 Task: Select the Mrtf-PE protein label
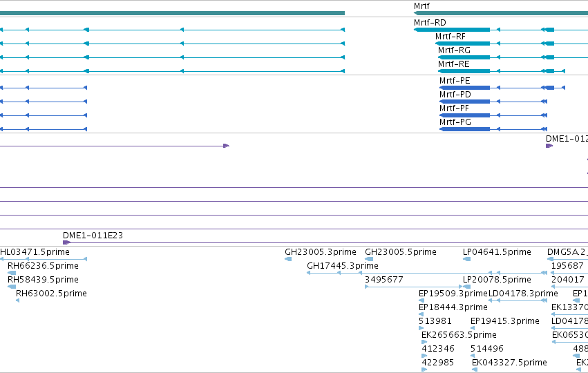click(455, 81)
